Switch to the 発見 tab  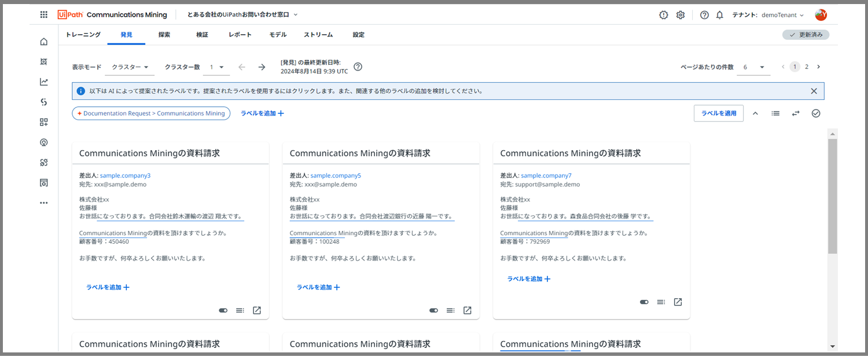pos(126,35)
